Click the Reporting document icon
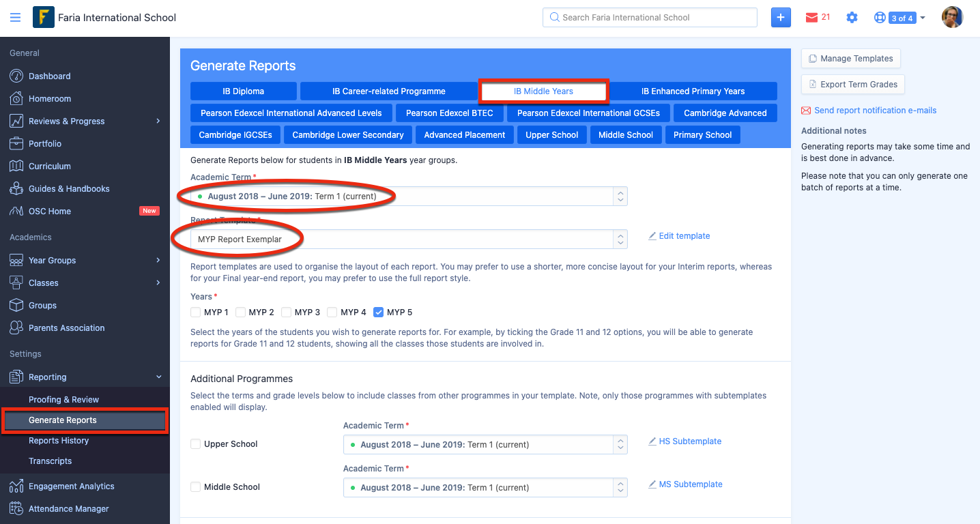 pos(16,377)
